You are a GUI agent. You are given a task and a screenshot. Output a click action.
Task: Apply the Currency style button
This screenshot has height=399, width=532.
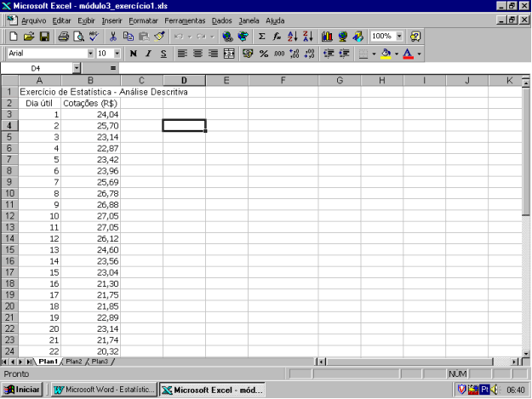249,54
